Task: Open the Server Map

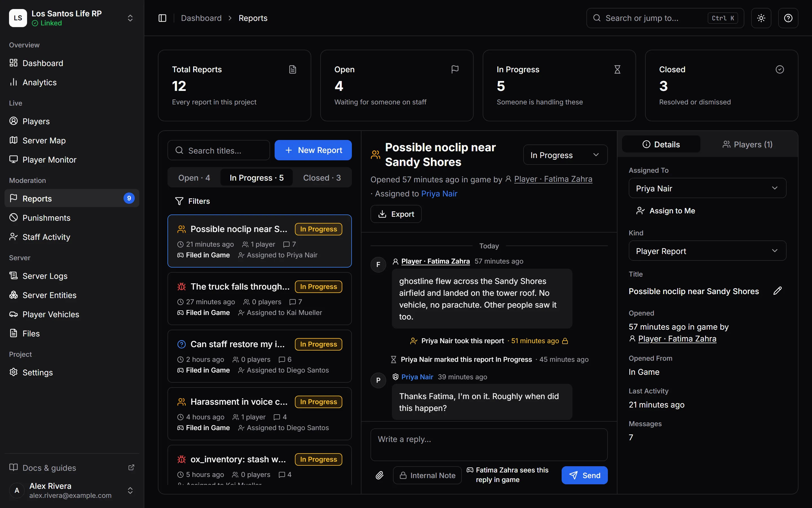Action: pos(72,140)
